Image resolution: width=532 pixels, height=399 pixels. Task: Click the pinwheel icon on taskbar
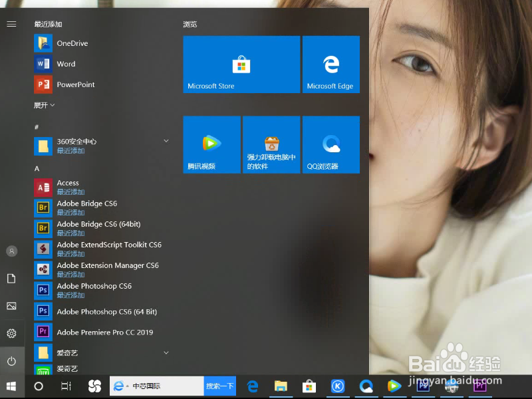[94, 386]
